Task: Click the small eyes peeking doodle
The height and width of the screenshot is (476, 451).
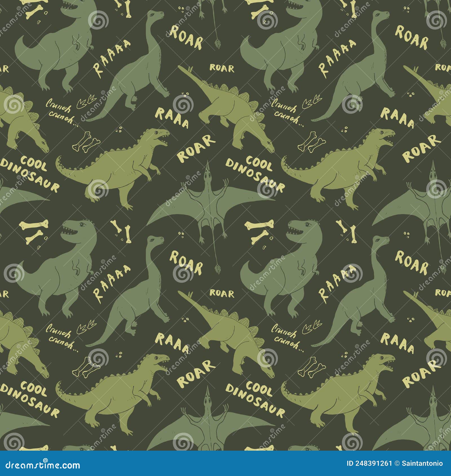Action: click(x=183, y=94)
